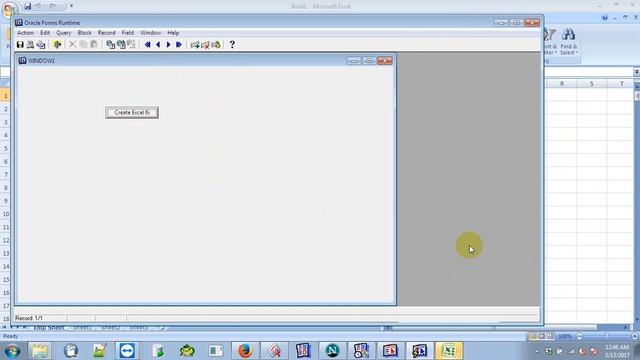Open Find & Select in Excel ribbon
This screenshot has height=360, width=640.
click(569, 42)
